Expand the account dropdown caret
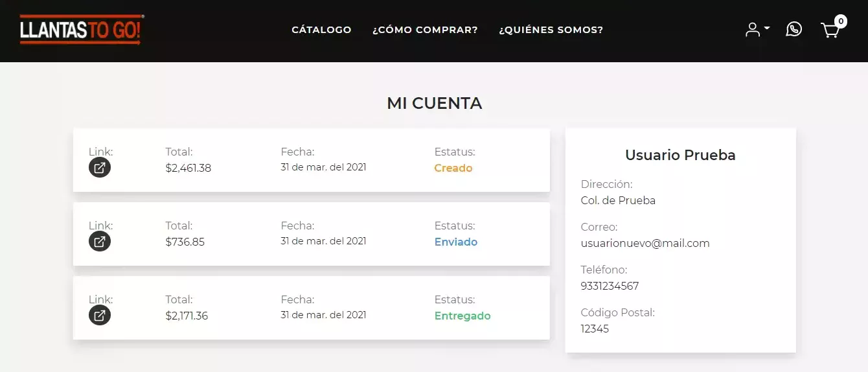Screen dimensions: 868x372 [x=767, y=29]
